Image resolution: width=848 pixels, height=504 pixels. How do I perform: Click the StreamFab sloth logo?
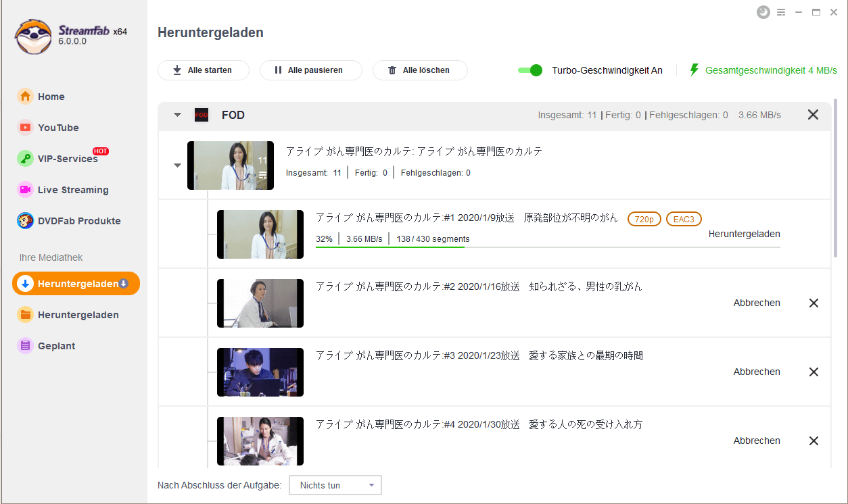click(34, 35)
